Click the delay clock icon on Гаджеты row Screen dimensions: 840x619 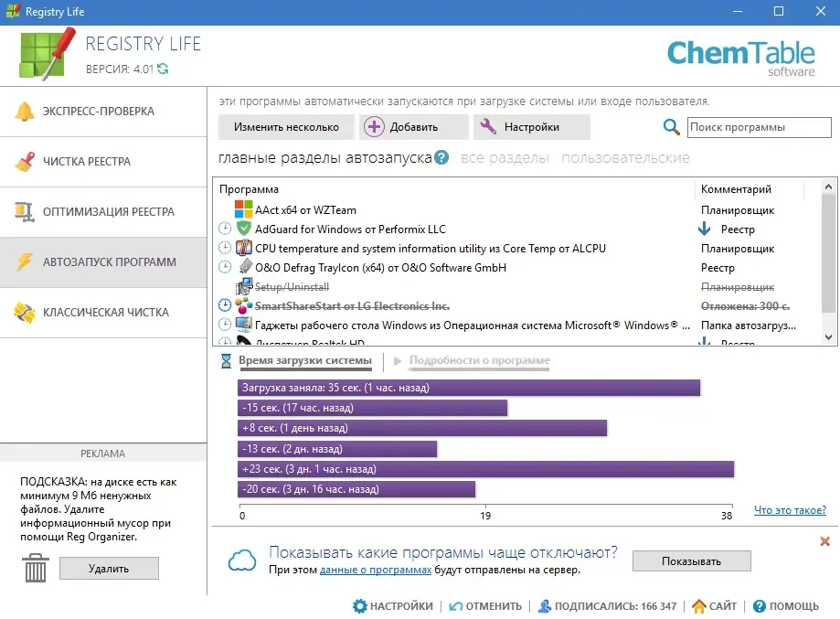pyautogui.click(x=225, y=325)
